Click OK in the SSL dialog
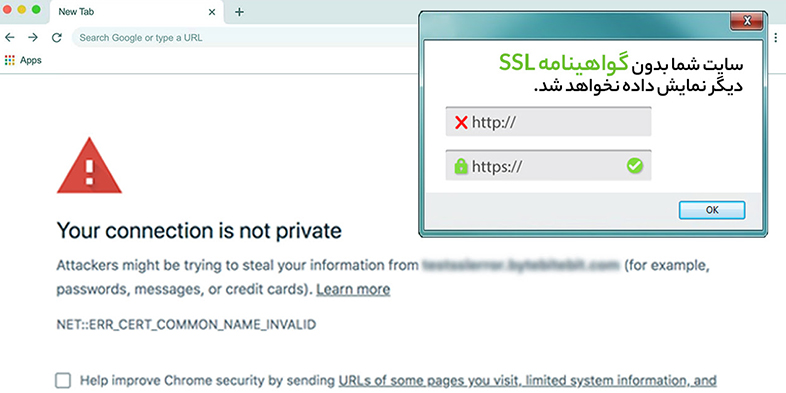 pyautogui.click(x=712, y=210)
